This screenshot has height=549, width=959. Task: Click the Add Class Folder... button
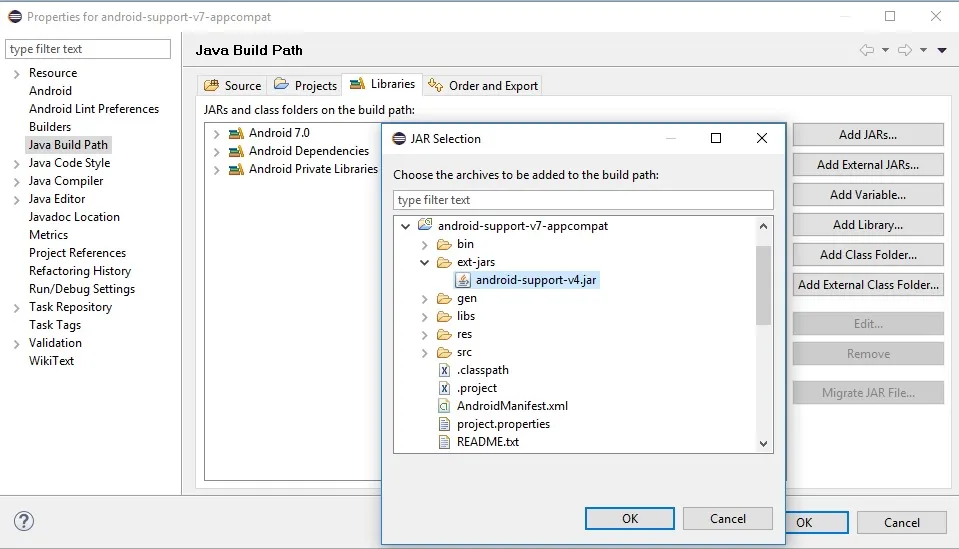[868, 254]
